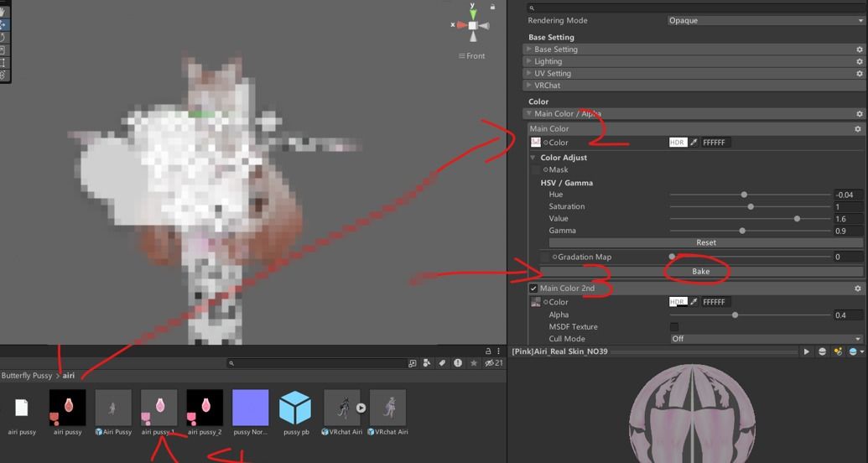The image size is (868, 463).
Task: Adjust the Saturation slider
Action: pyautogui.click(x=750, y=206)
